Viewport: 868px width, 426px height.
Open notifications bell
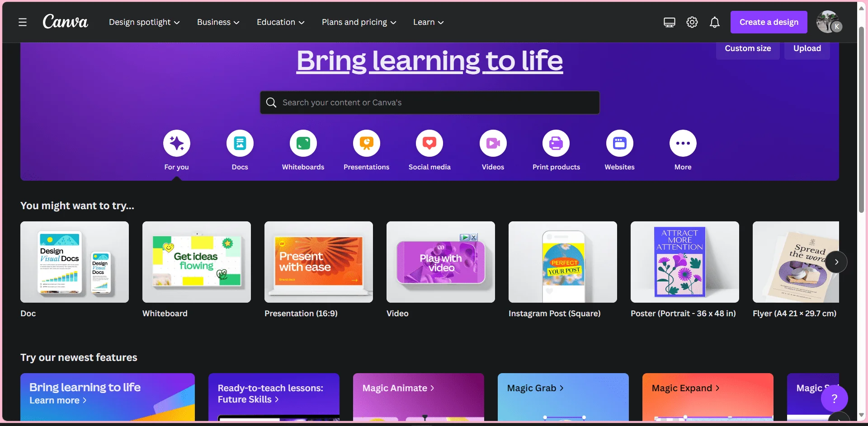point(714,22)
